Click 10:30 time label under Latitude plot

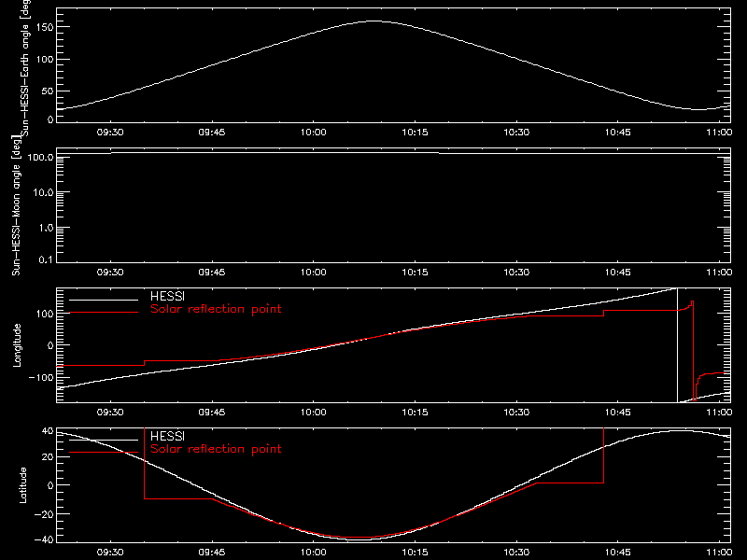pos(516,552)
